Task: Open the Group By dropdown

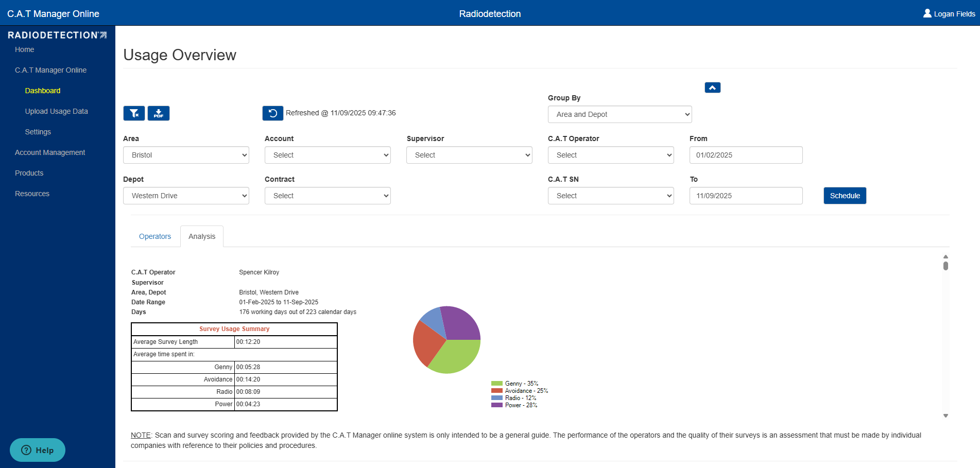Action: pos(620,114)
